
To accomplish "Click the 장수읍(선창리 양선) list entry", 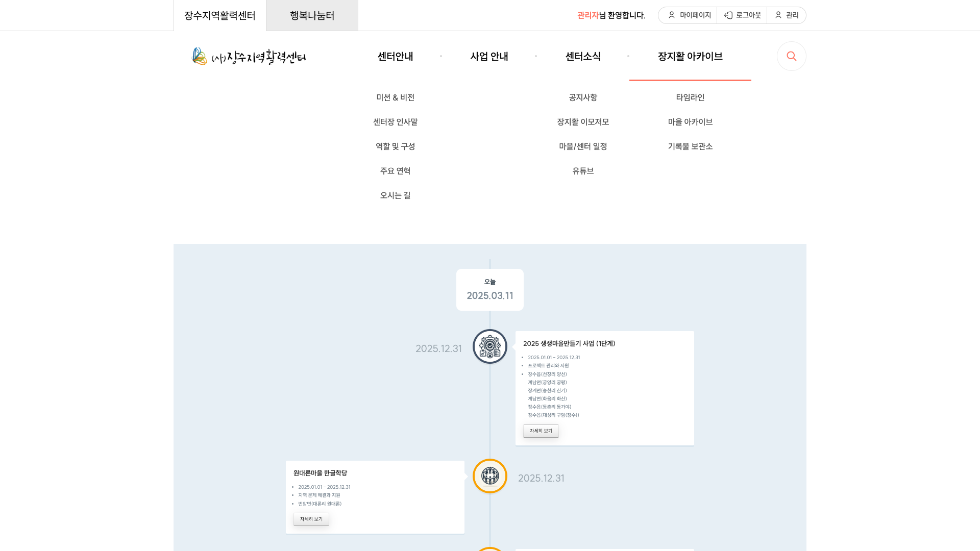I will (x=547, y=374).
